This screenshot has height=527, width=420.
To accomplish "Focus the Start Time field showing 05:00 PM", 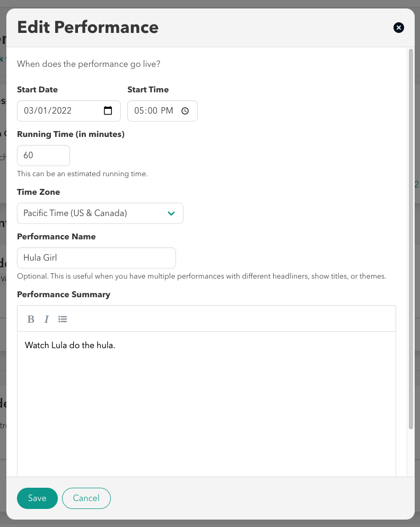I will tap(162, 111).
